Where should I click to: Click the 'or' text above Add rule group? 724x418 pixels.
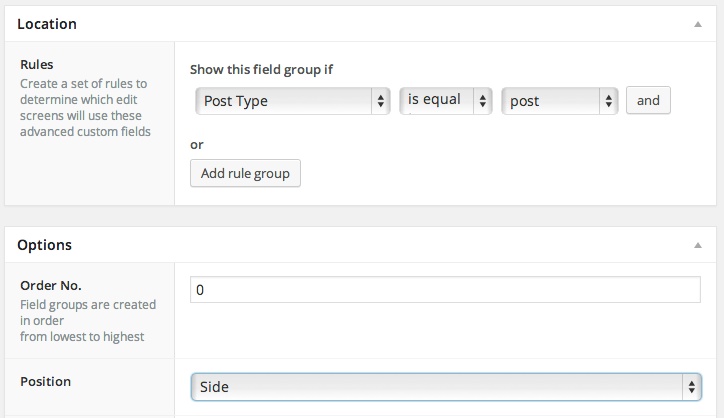(197, 145)
